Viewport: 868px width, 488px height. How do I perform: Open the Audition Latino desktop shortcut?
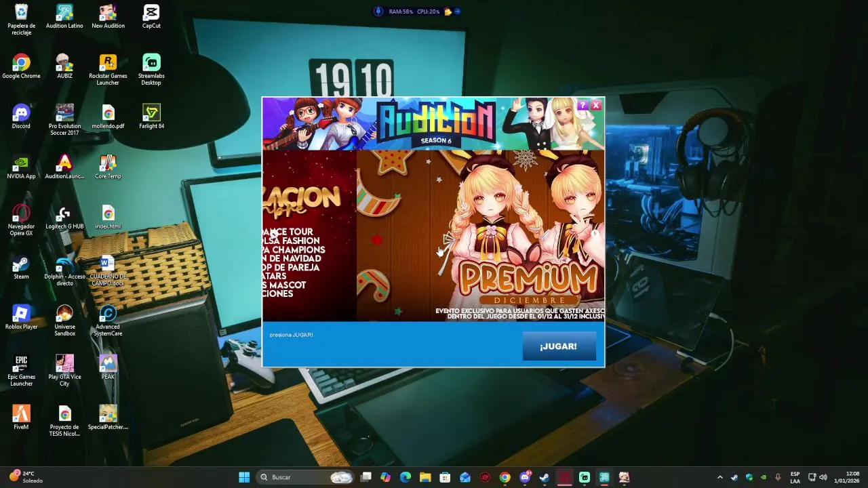(x=64, y=17)
